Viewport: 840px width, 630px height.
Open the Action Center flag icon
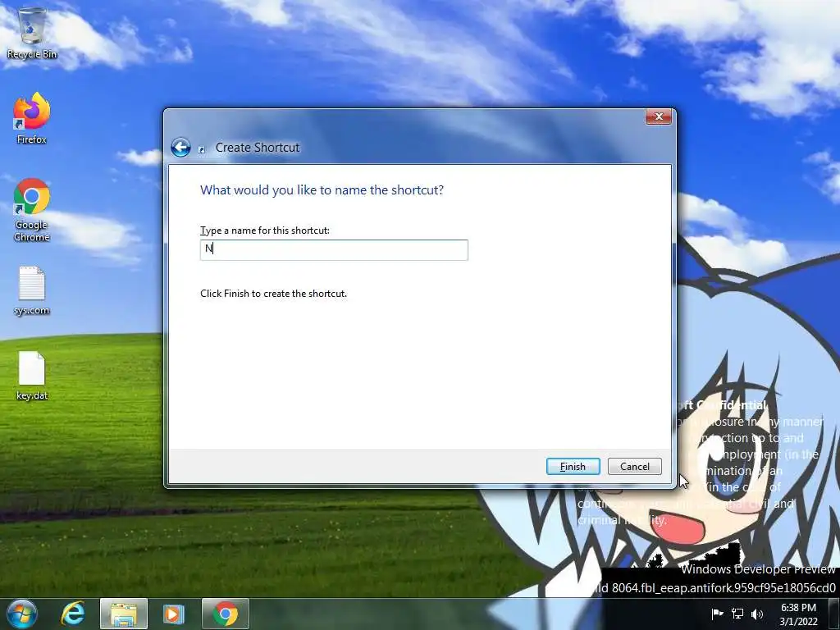[717, 614]
